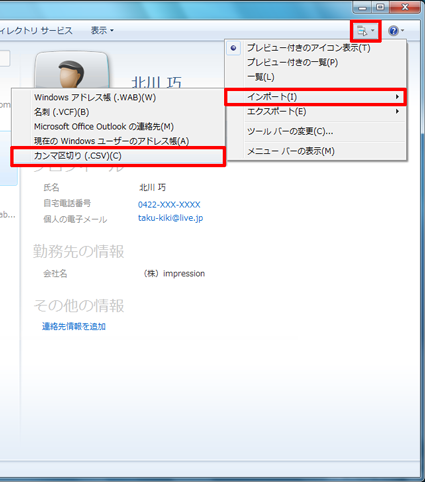Click ディレクトリ サービス toolbar item
Image resolution: width=425 pixels, height=482 pixels.
tap(36, 31)
